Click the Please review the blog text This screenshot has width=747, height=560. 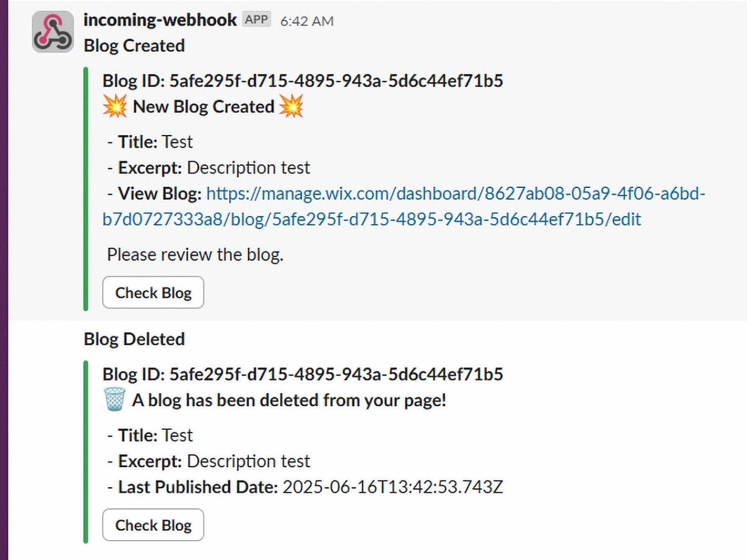coord(195,254)
